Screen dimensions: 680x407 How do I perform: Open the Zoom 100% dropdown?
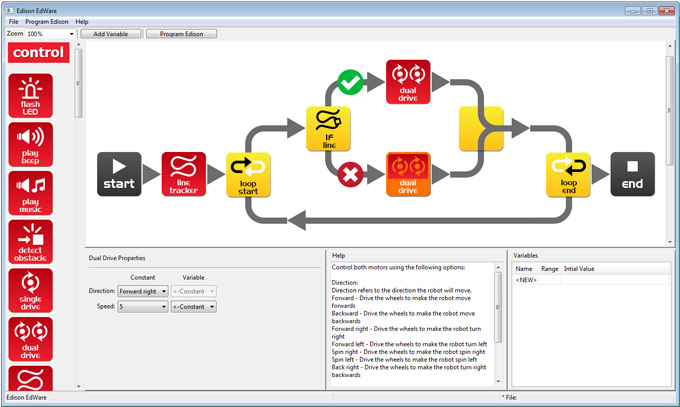(x=50, y=34)
